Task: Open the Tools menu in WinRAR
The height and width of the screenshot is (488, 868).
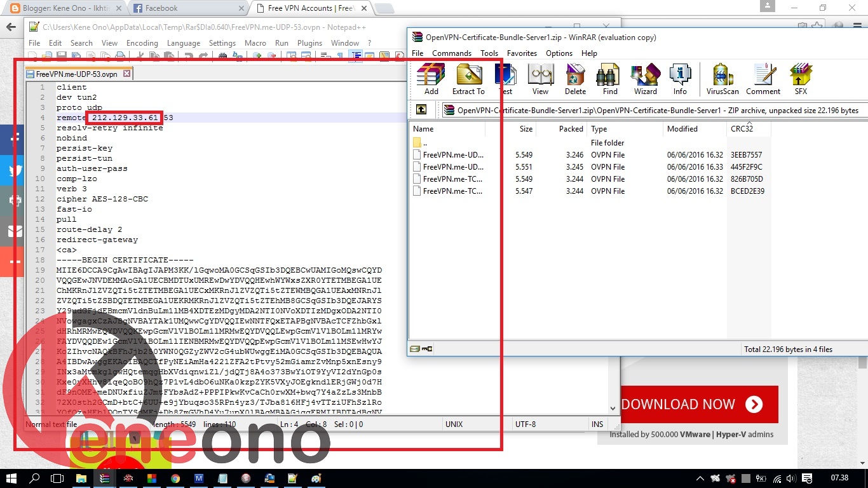Action: (x=489, y=53)
